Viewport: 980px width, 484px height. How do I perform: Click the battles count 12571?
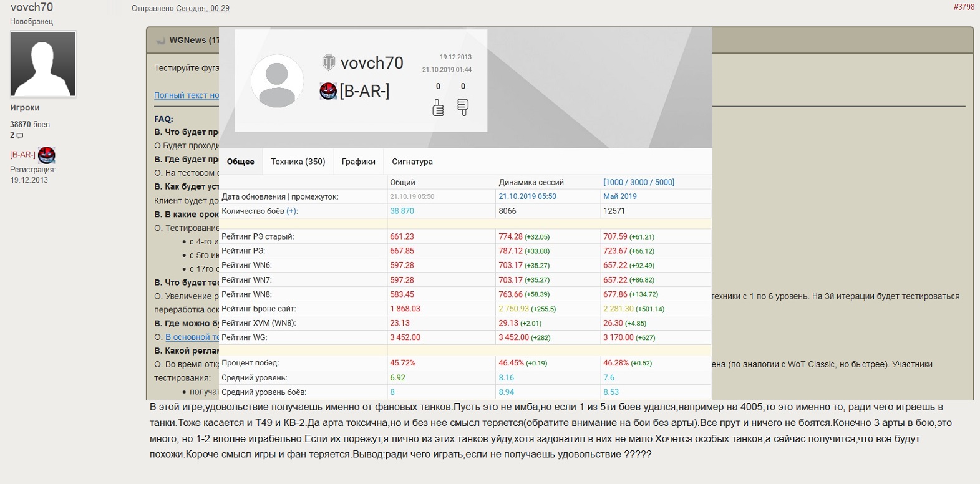[x=614, y=211]
